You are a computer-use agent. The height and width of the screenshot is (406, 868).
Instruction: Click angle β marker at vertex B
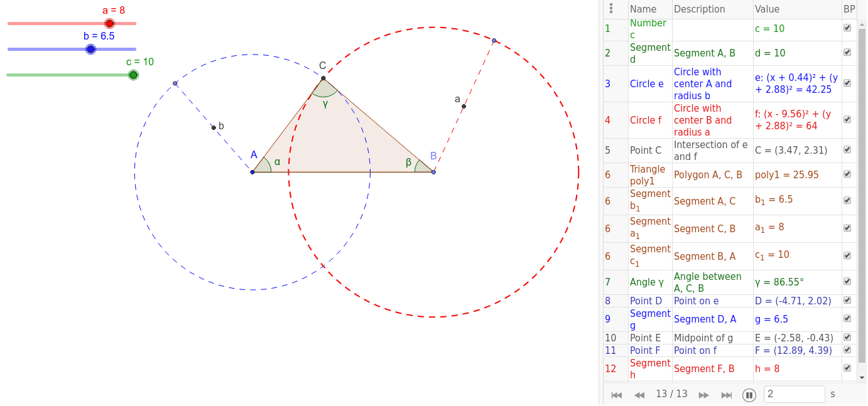(422, 166)
